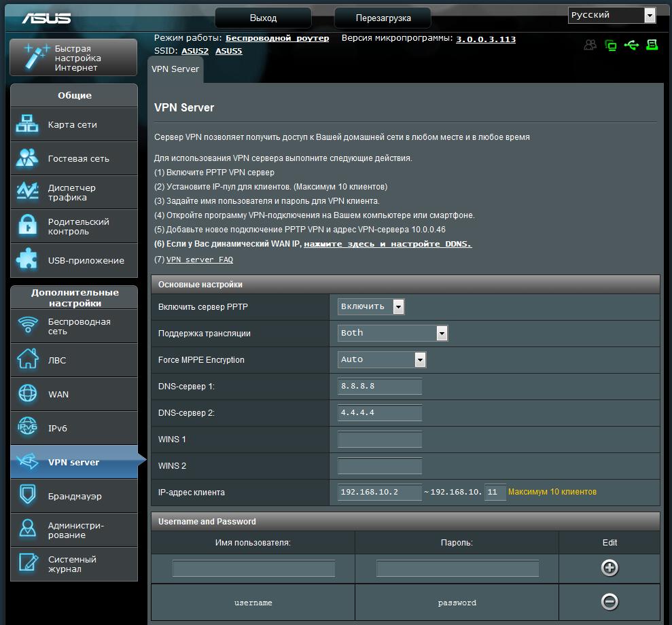Open IPv6 globe icon
This screenshot has width=672, height=625.
click(x=27, y=426)
